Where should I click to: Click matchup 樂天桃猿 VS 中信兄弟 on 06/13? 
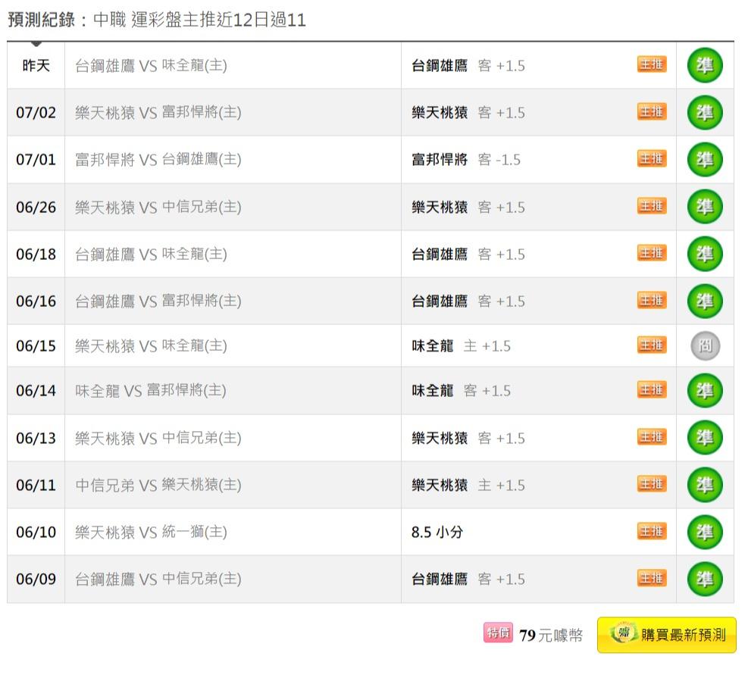click(158, 438)
